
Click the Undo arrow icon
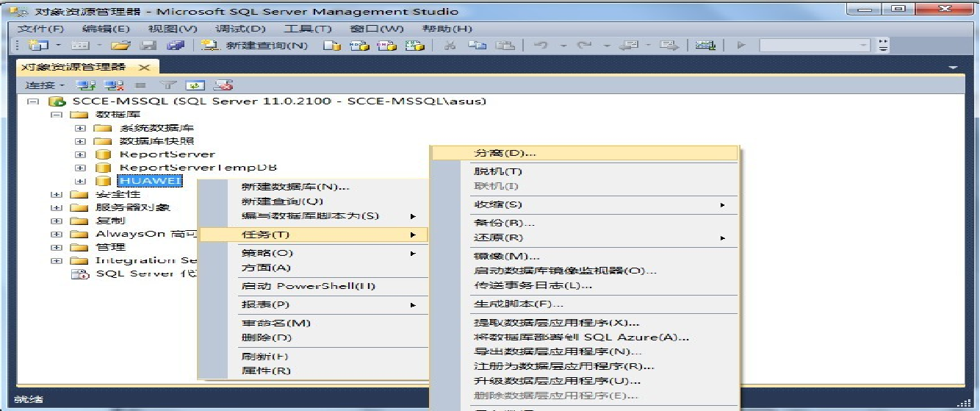[541, 46]
